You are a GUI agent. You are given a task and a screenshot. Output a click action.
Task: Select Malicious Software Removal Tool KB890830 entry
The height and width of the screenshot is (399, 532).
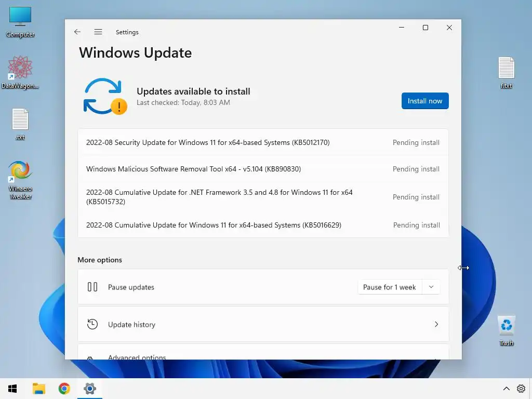tap(263, 169)
